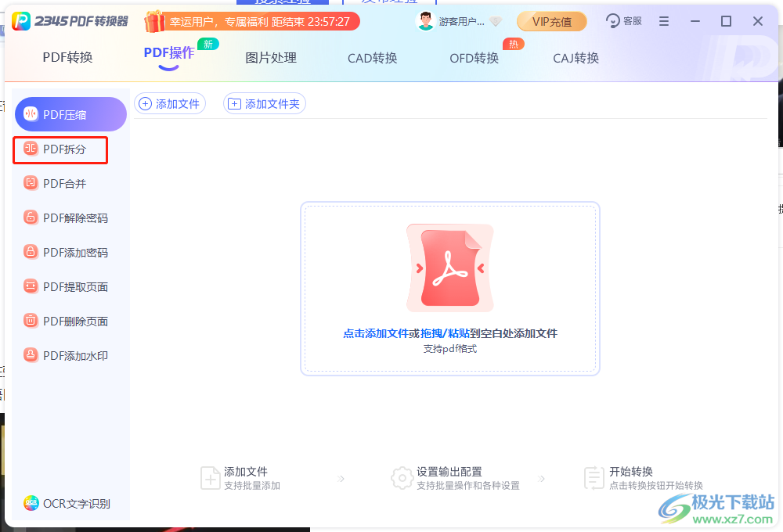Click the PDF添加水印 stamp icon
The width and height of the screenshot is (783, 532).
point(31,355)
